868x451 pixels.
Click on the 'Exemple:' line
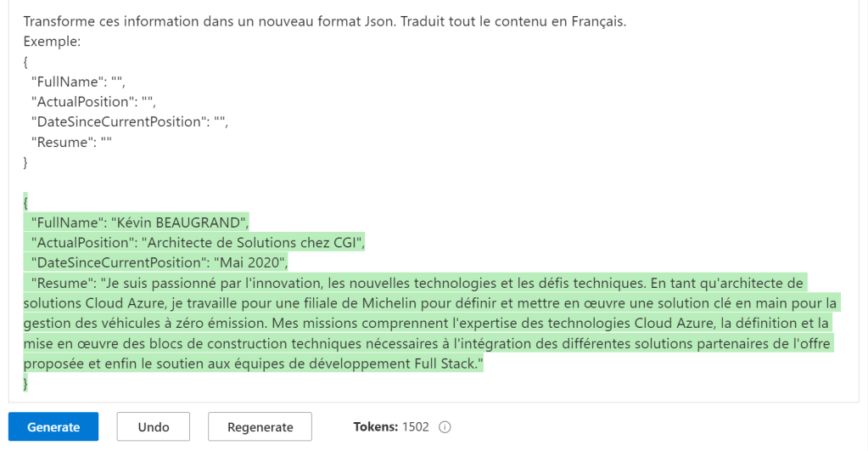point(52,41)
